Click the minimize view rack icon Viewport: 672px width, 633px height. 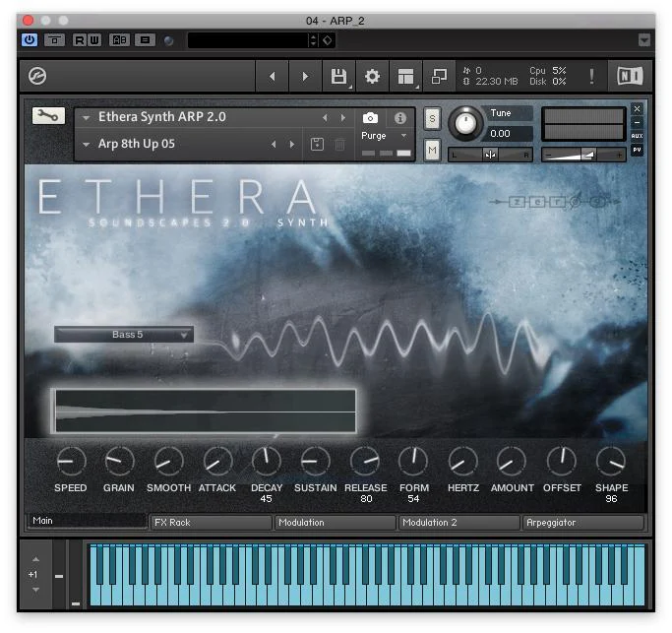439,77
